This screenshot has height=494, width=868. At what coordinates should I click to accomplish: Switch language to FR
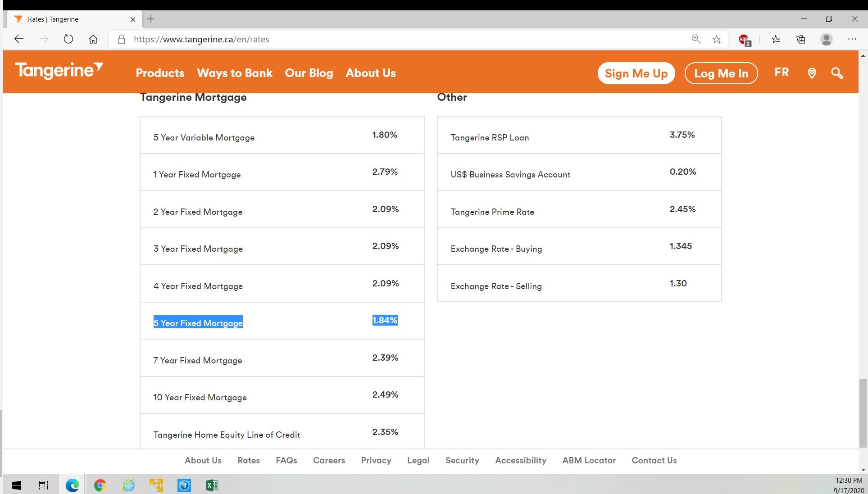[782, 72]
